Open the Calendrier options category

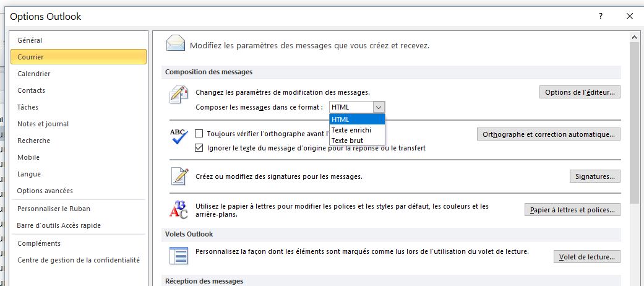(x=34, y=74)
